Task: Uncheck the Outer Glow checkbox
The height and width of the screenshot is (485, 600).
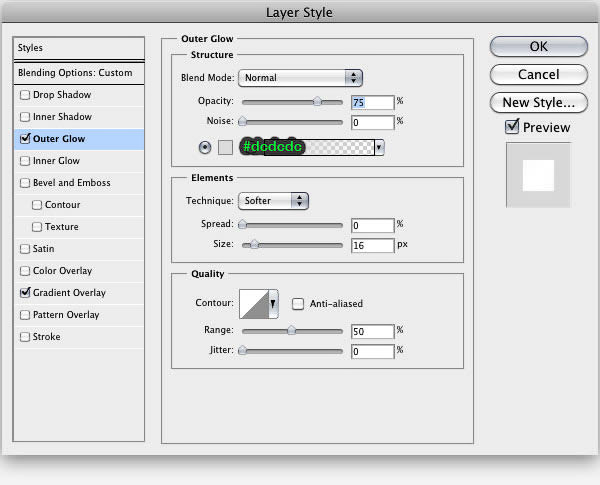Action: [25, 139]
